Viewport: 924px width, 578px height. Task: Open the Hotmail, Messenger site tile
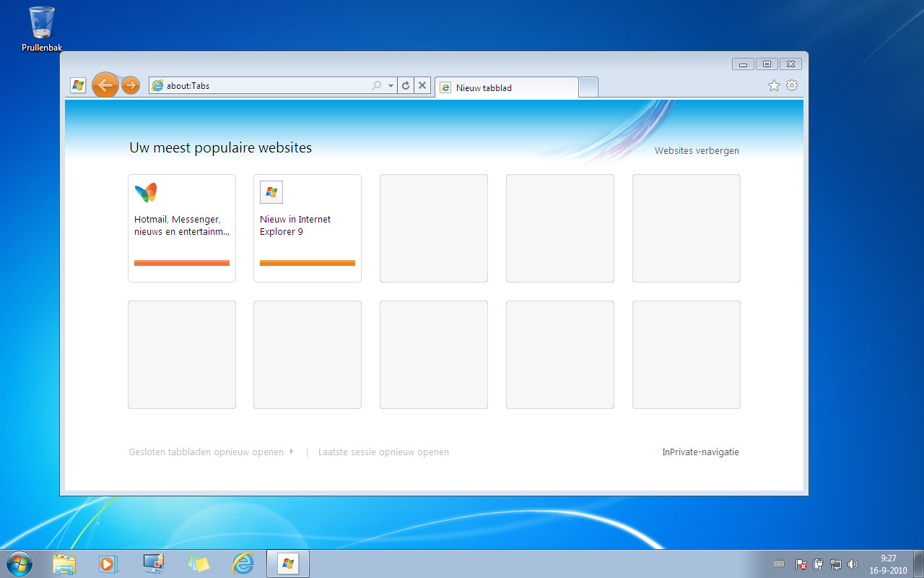tap(182, 228)
